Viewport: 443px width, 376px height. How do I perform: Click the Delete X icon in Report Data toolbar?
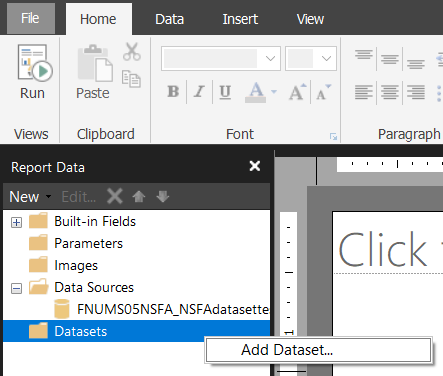pos(115,196)
